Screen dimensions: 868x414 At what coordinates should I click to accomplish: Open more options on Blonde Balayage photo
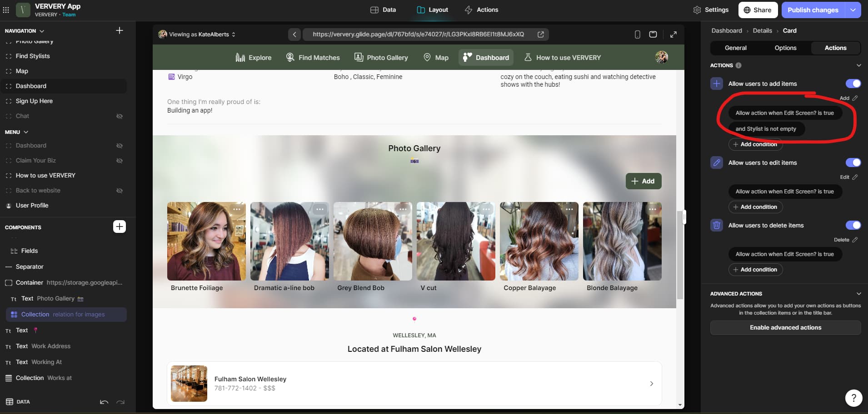653,209
